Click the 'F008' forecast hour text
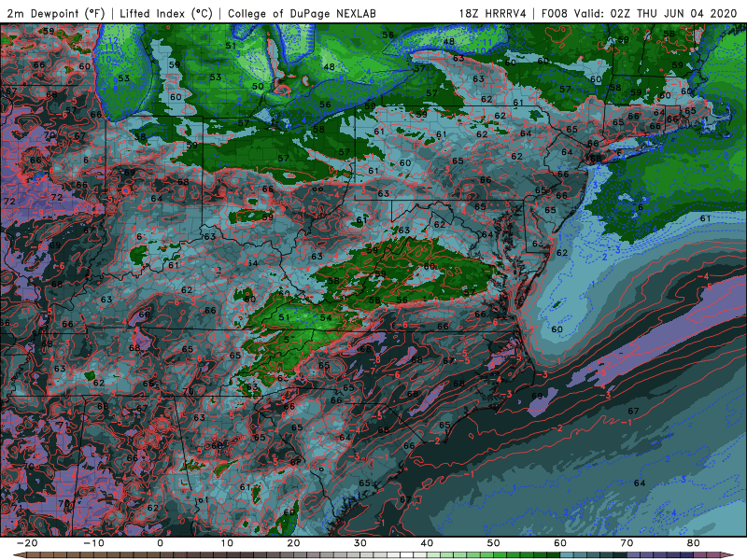747x560 pixels. [554, 13]
